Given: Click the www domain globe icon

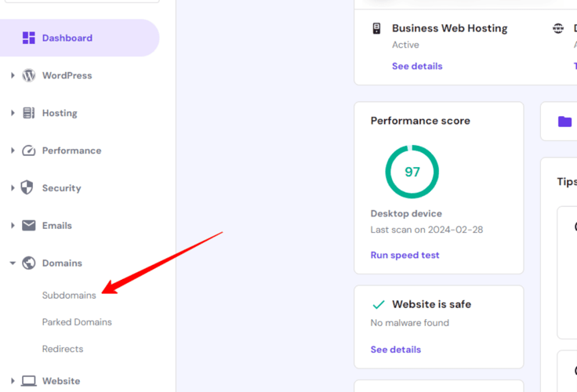Looking at the screenshot, I should coord(558,28).
